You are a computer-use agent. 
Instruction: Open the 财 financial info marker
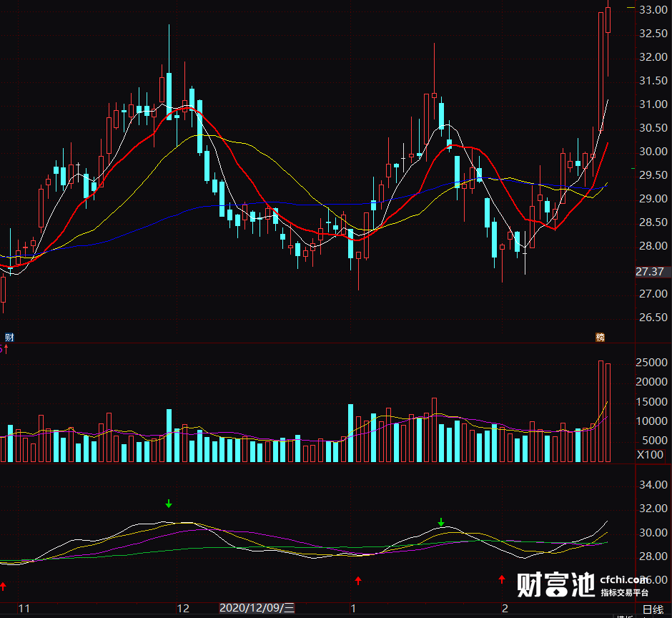click(x=9, y=337)
